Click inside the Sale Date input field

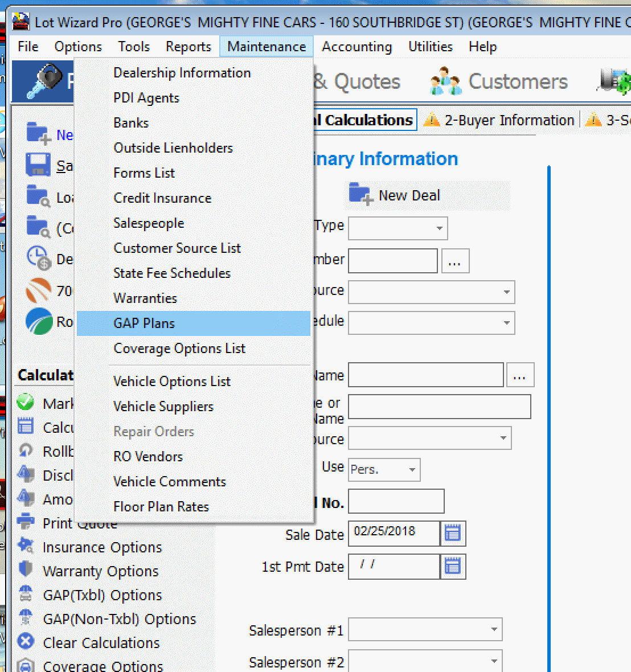click(x=393, y=534)
